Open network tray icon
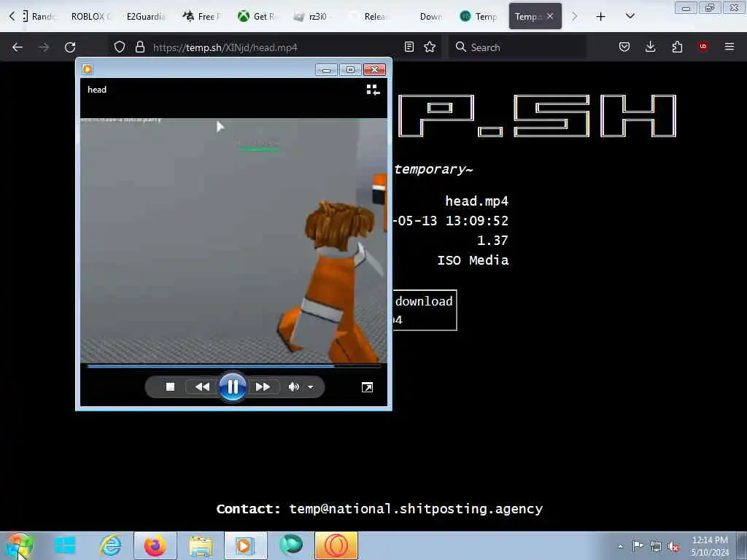The height and width of the screenshot is (560, 747). pyautogui.click(x=656, y=546)
